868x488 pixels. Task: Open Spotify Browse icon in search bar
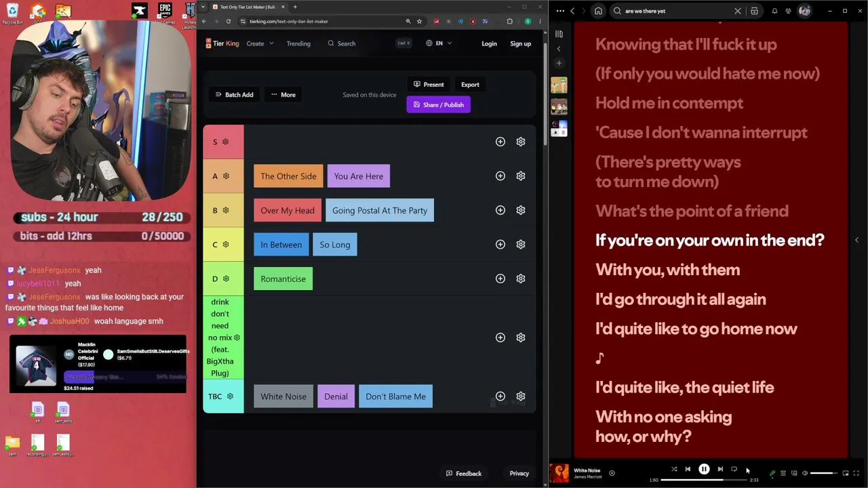pyautogui.click(x=754, y=11)
